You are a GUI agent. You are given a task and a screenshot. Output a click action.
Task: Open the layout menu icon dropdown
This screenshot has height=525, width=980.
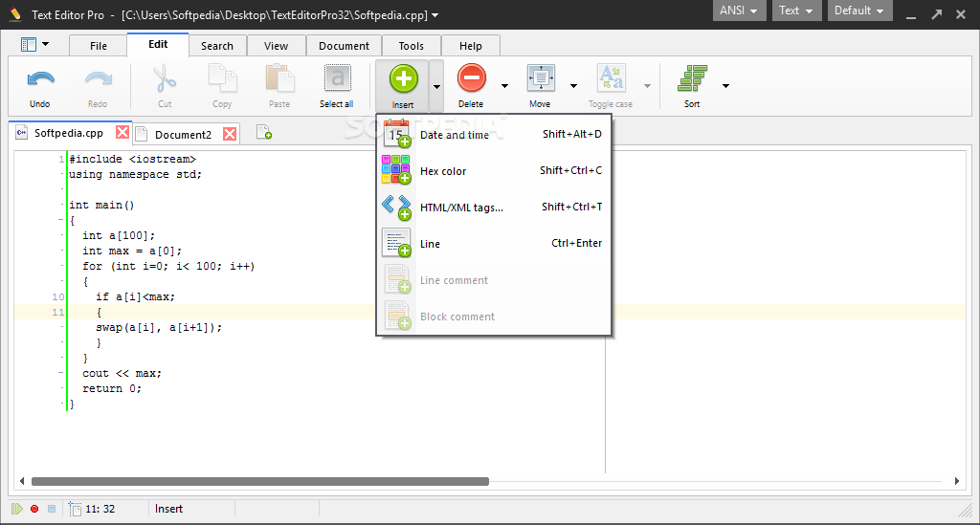[35, 44]
